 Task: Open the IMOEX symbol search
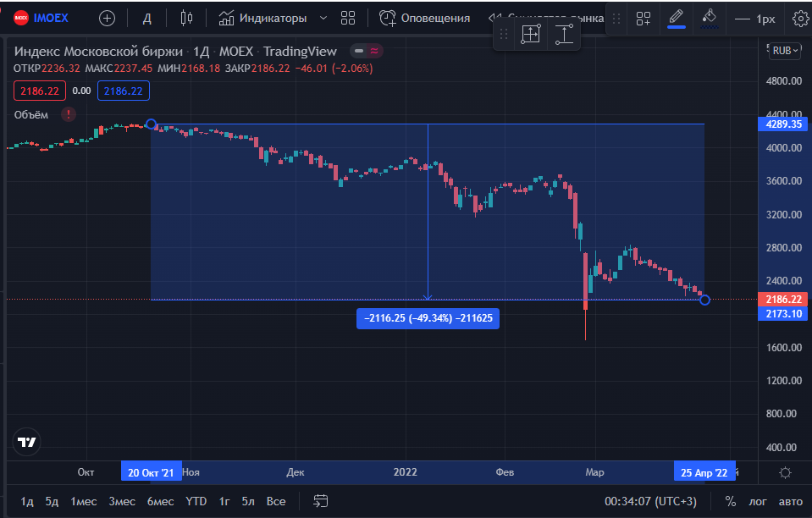click(41, 18)
